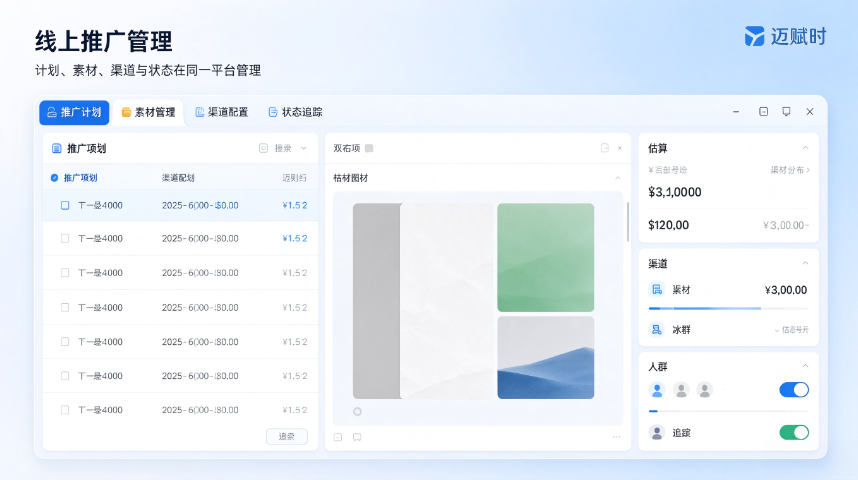Toggle the gray square beside 双布项
Viewport: 858px width, 480px height.
tap(369, 148)
